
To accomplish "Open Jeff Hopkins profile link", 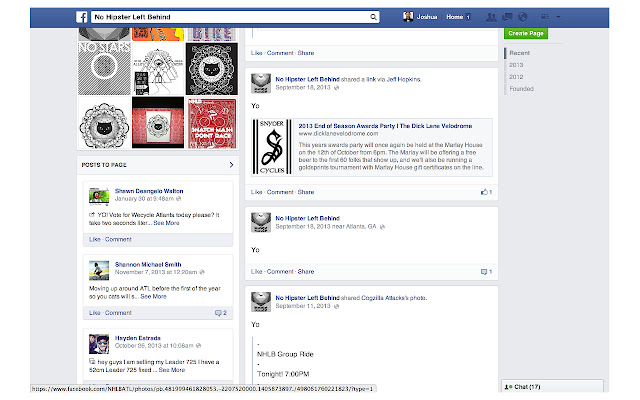I will tap(403, 79).
